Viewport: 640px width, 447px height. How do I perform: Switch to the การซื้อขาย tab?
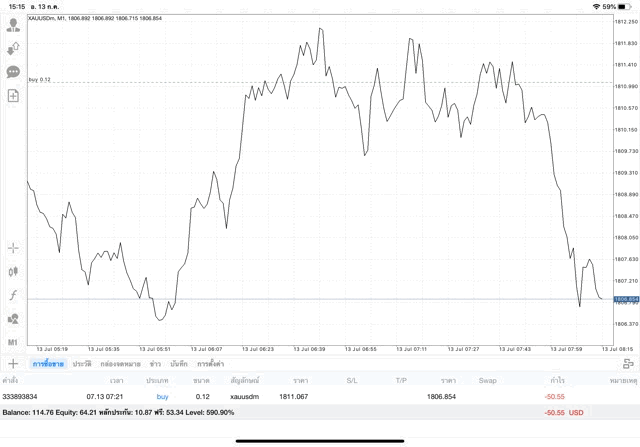(48, 364)
